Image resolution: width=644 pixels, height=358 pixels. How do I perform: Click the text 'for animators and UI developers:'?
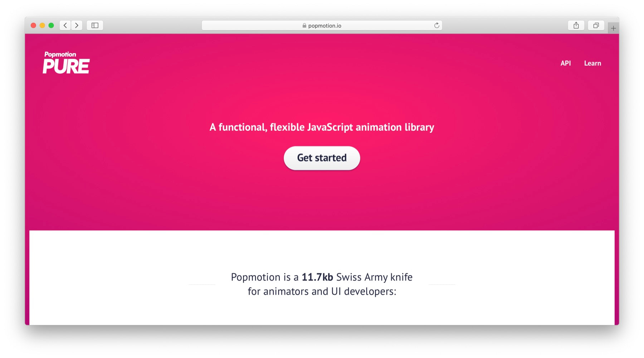(x=322, y=291)
